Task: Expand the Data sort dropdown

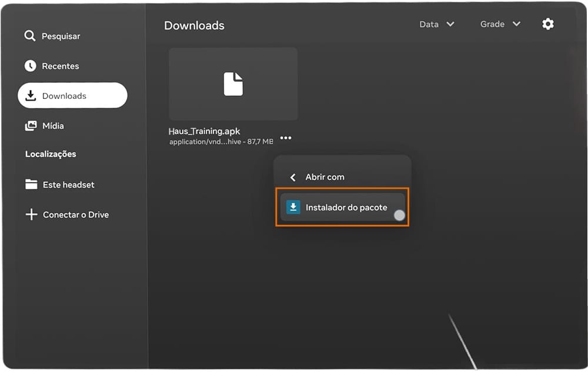Action: tap(437, 24)
